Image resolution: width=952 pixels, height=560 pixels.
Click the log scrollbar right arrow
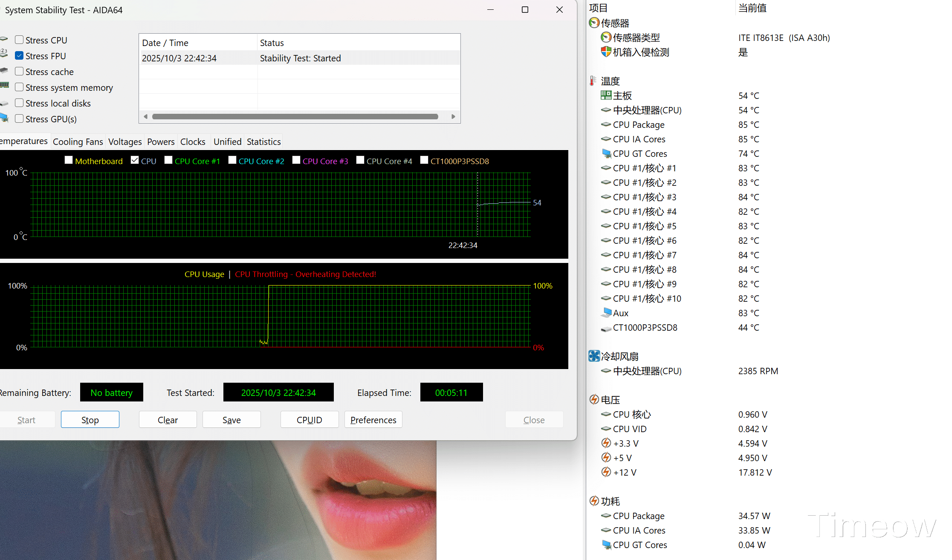pyautogui.click(x=453, y=116)
